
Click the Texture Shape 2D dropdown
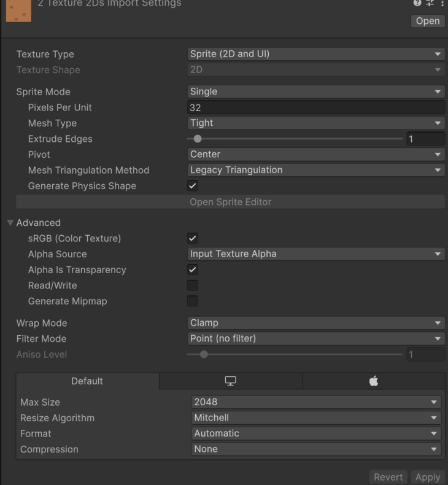point(316,70)
